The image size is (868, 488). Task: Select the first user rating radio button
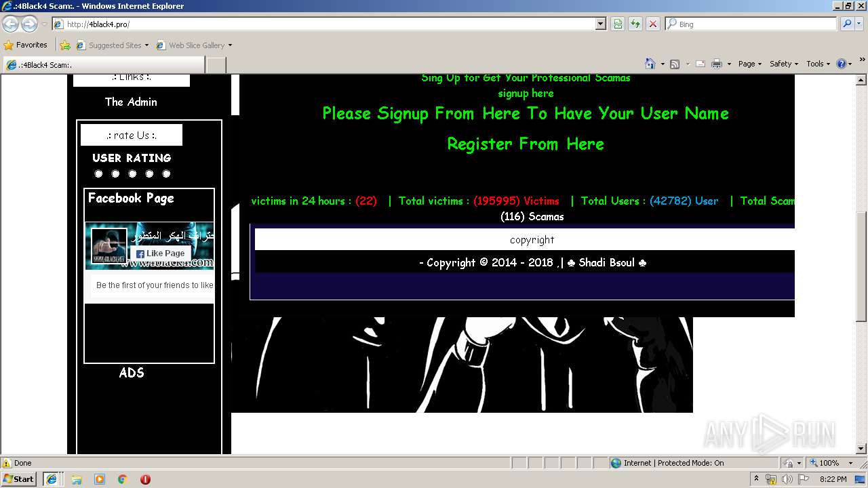pos(98,174)
